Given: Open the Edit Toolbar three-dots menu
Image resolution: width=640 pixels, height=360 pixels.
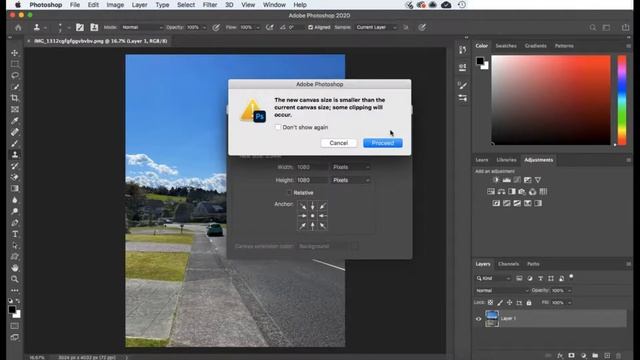Looking at the screenshot, I should click(15, 290).
